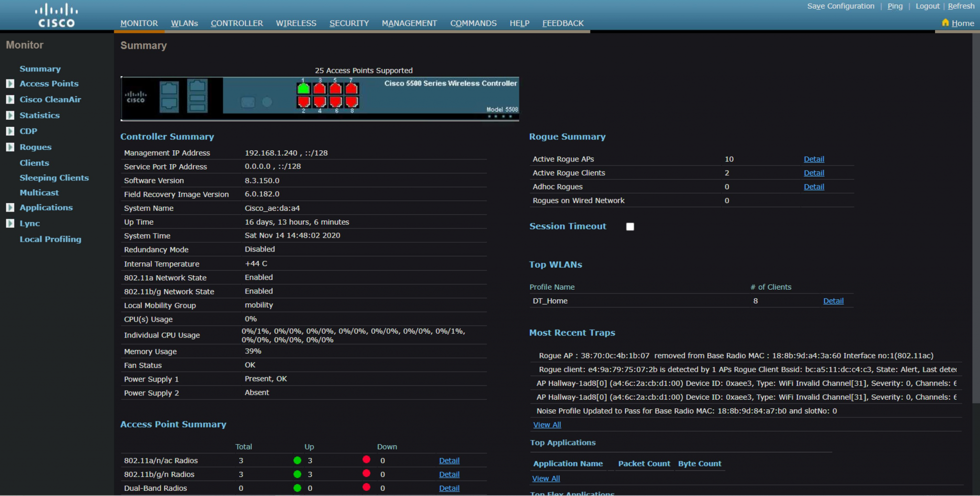Click red port 2 on the controller image
Image resolution: width=980 pixels, height=496 pixels.
coord(303,101)
